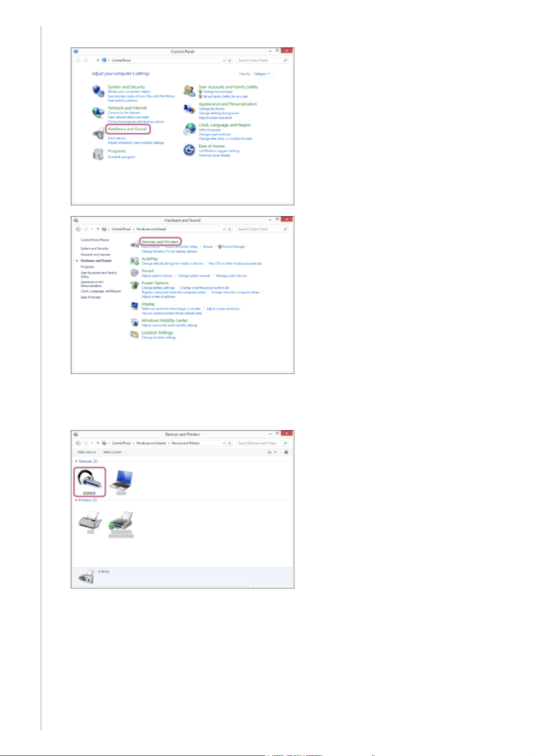The image size is (534, 756).
Task: Click Change location settings link
Action: pos(159,338)
